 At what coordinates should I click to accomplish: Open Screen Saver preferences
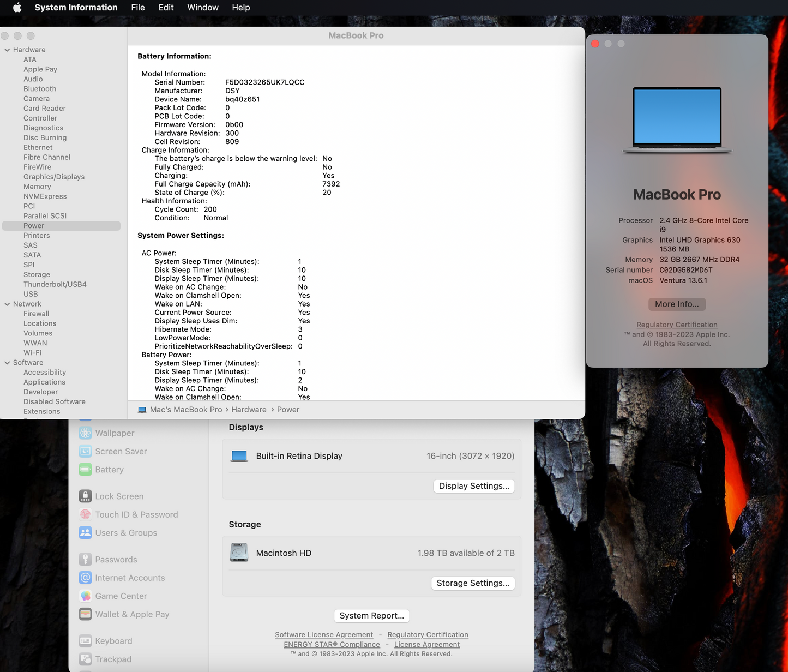pos(120,451)
